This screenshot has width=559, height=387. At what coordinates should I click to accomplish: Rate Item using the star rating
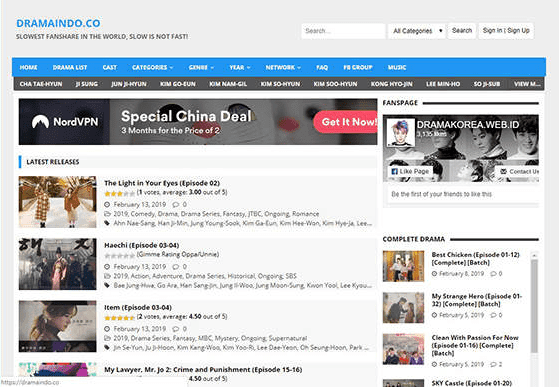119,318
